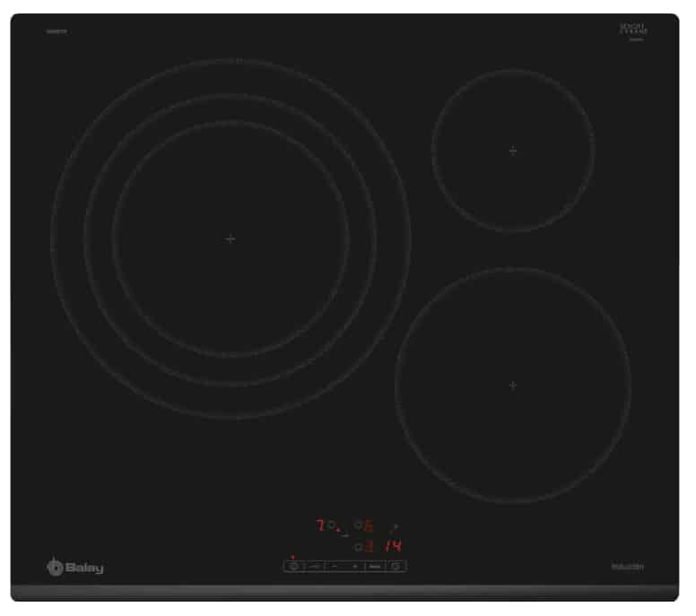
Task: Tap the center cross of the large triple-ring zone
Action: [231, 239]
